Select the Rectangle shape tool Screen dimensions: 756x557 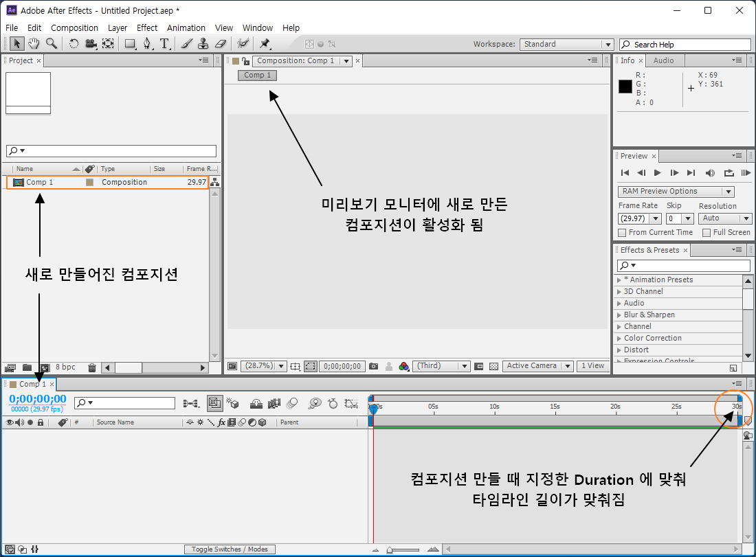click(x=130, y=44)
